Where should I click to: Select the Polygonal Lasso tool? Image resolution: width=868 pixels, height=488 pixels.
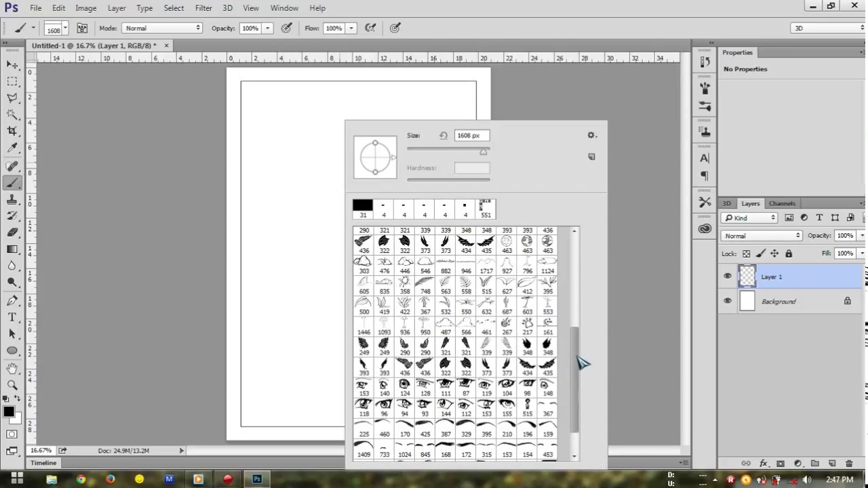[x=12, y=98]
